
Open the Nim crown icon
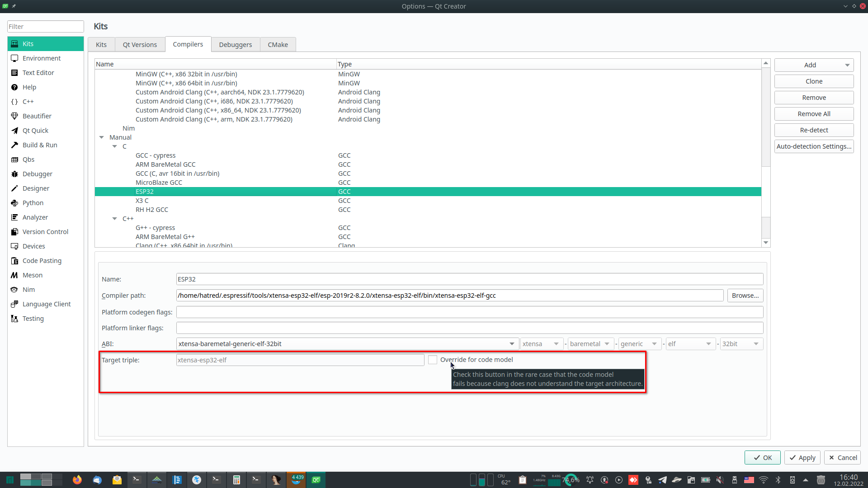tap(14, 290)
